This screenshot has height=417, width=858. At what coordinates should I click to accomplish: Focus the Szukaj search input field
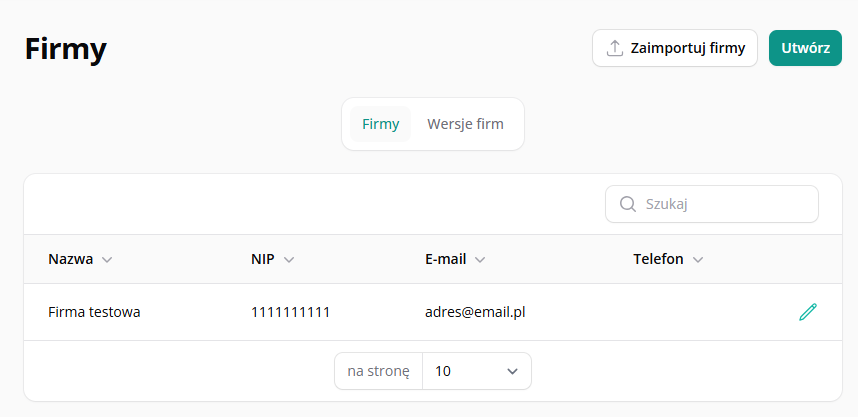coord(711,204)
